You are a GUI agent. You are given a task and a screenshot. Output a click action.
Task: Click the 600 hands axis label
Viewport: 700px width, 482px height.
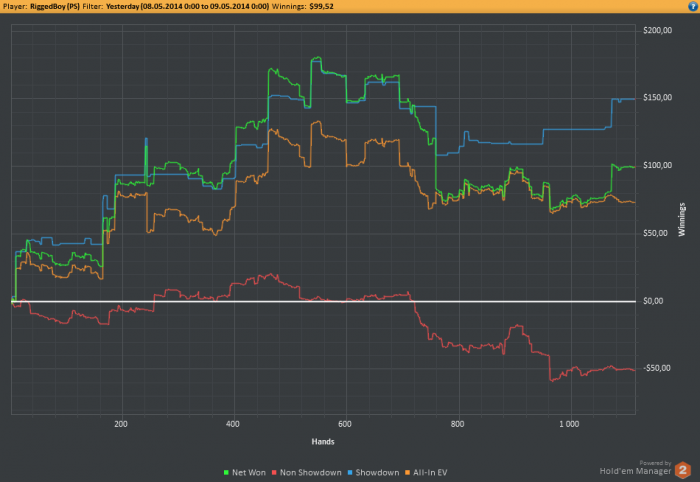coord(345,424)
